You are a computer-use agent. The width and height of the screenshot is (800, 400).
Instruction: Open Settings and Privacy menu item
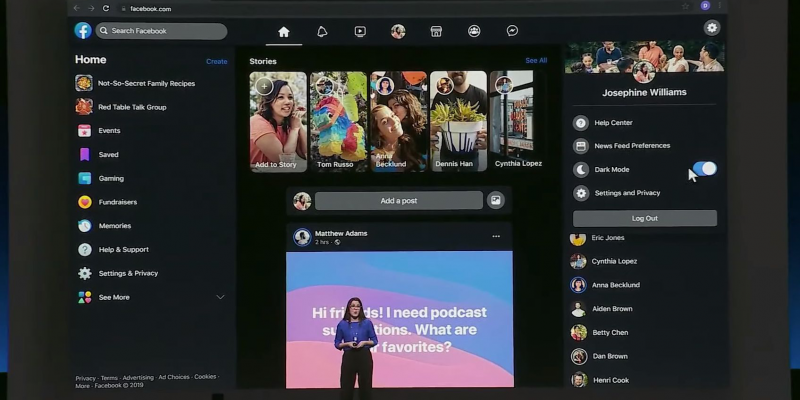click(x=627, y=193)
